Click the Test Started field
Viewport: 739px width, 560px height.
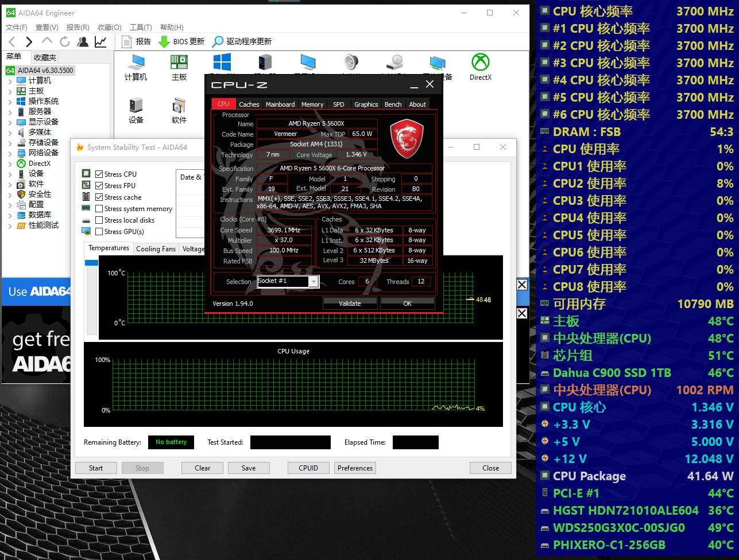(291, 442)
